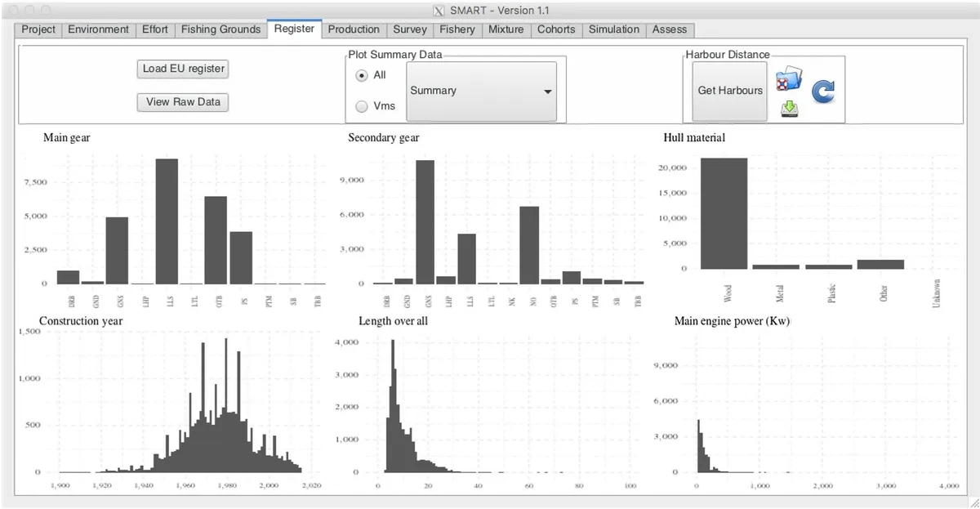Click Get Harbours button
The width and height of the screenshot is (980, 509).
pos(730,91)
